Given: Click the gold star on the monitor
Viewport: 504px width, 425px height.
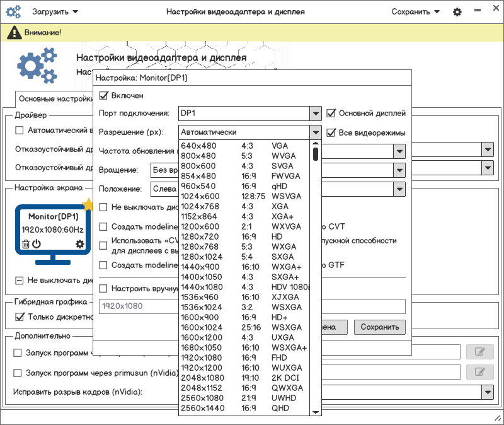Looking at the screenshot, I should tap(88, 205).
